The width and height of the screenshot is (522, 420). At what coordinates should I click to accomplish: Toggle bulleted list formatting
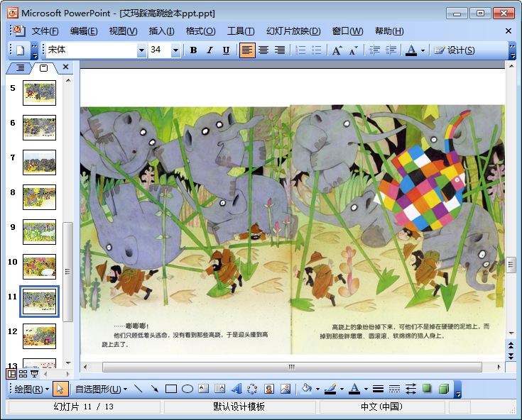point(316,50)
